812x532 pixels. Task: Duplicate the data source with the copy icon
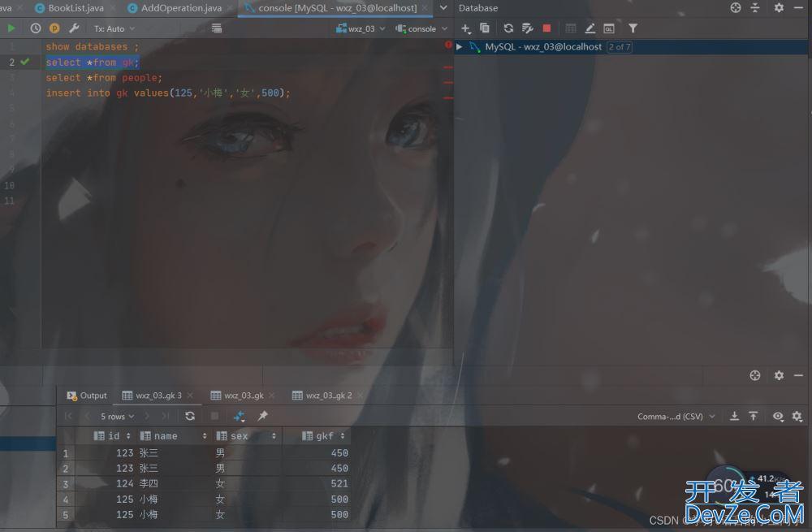[x=485, y=28]
